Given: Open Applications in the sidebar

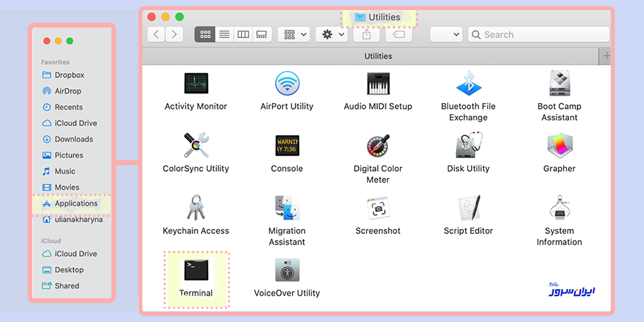Looking at the screenshot, I should click(x=71, y=203).
